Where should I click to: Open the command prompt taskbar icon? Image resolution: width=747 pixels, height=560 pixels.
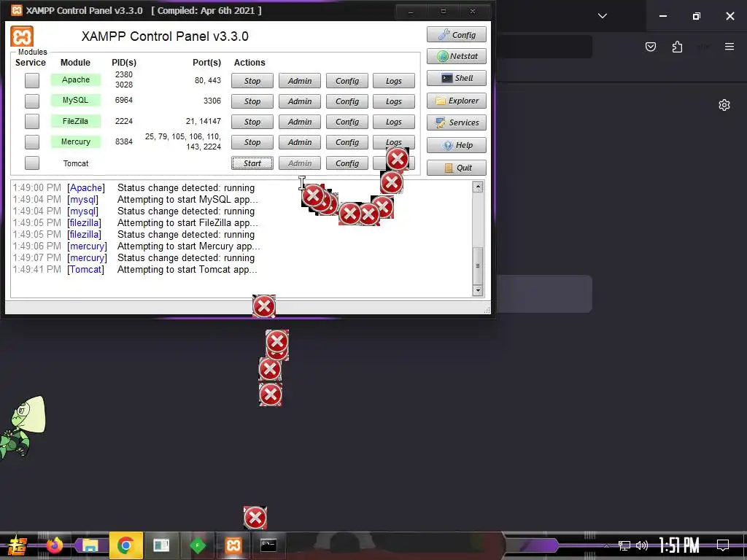pyautogui.click(x=268, y=545)
